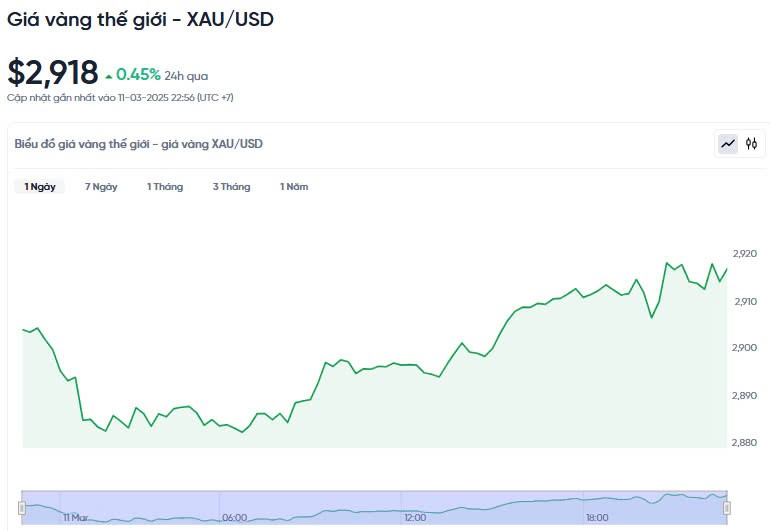
Task: Click the $2,918 gold price
Action: (53, 73)
